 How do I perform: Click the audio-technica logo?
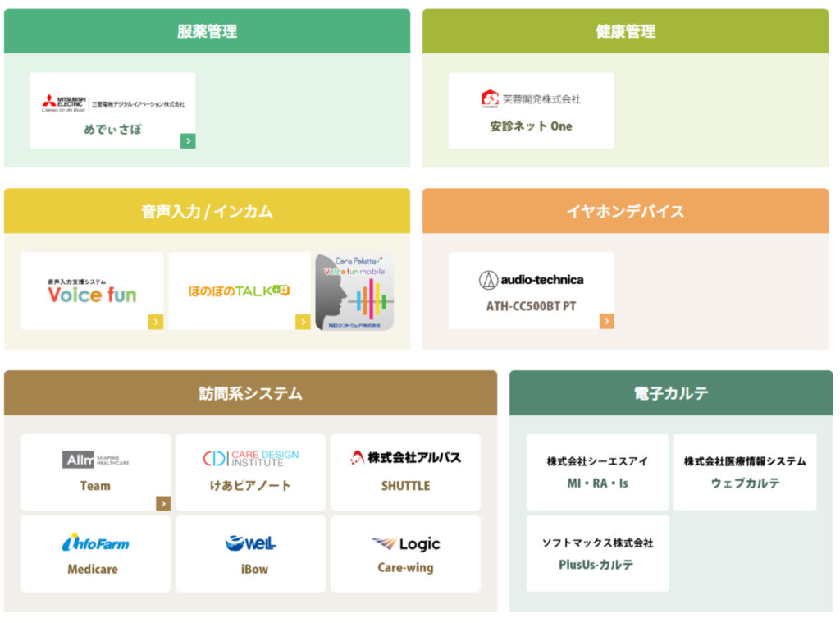coord(531,280)
